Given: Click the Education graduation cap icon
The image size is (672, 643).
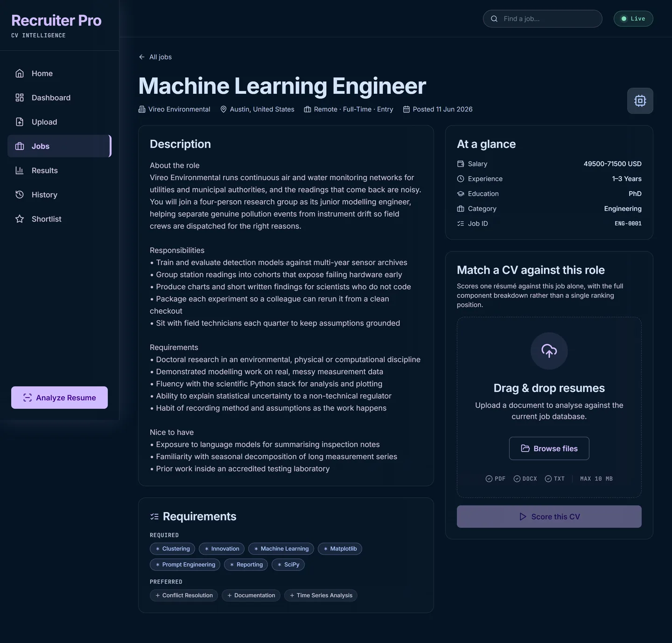Looking at the screenshot, I should pyautogui.click(x=461, y=194).
